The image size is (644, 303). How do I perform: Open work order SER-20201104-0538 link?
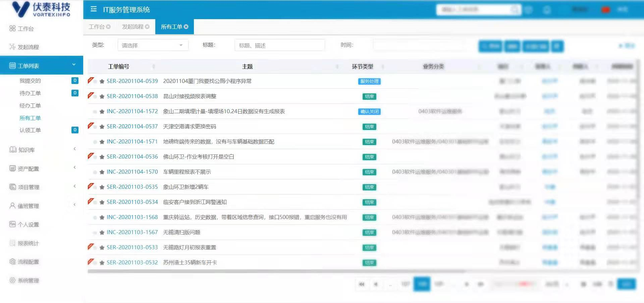tap(132, 96)
